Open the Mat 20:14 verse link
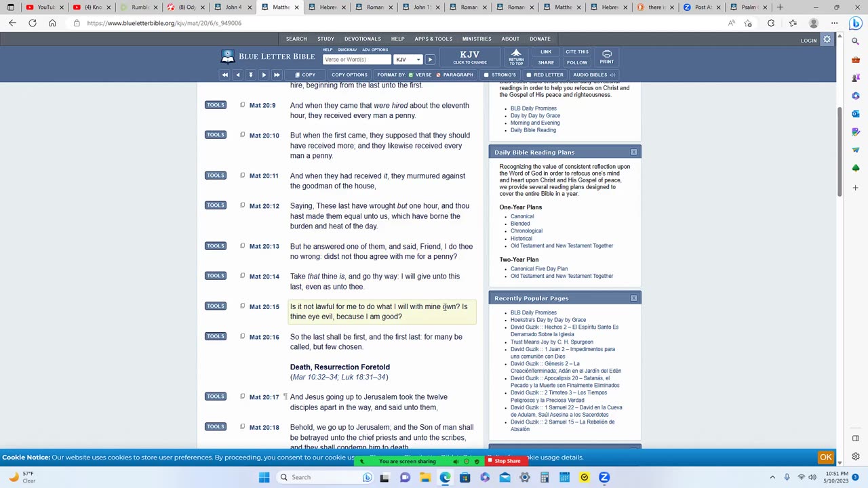868x488 pixels. [264, 277]
